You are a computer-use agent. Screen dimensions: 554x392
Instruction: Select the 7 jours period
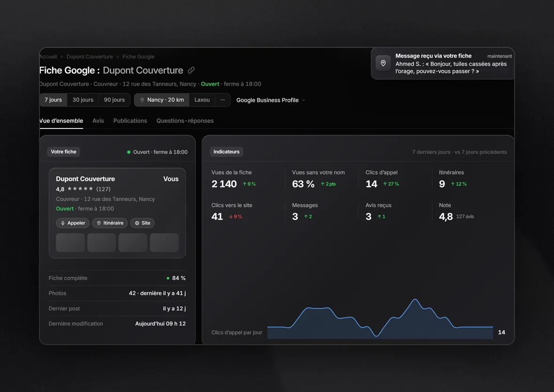54,100
